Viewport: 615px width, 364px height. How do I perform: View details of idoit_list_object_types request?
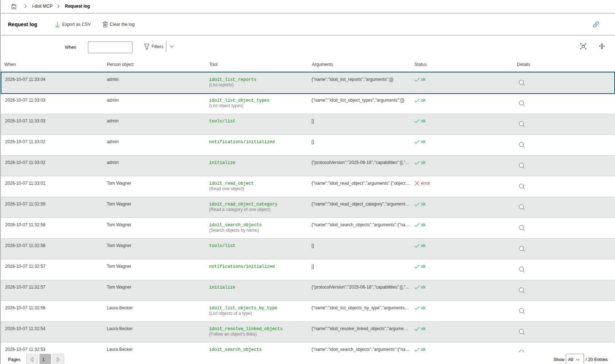522,103
